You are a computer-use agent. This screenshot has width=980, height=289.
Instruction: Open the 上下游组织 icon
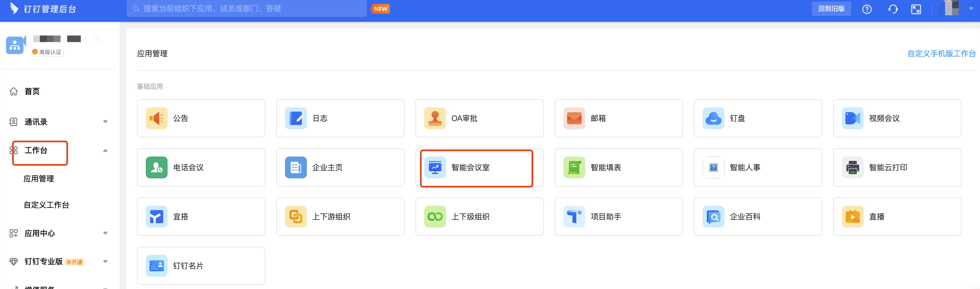[x=296, y=217]
